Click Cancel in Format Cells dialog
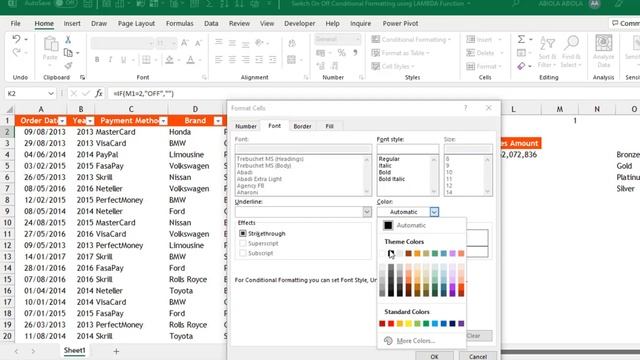The height and width of the screenshot is (360, 640). click(478, 356)
